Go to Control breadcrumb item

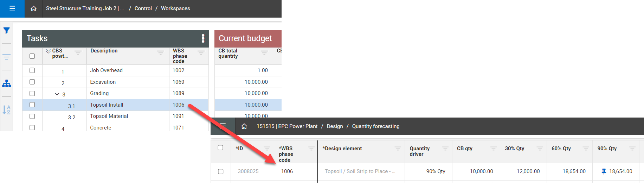tap(143, 8)
